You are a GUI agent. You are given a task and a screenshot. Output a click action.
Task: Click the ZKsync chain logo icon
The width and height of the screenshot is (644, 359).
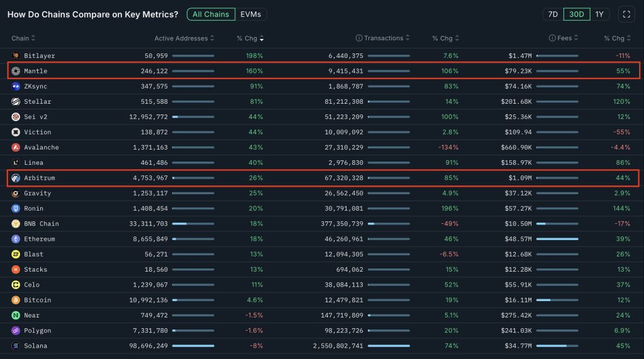16,86
